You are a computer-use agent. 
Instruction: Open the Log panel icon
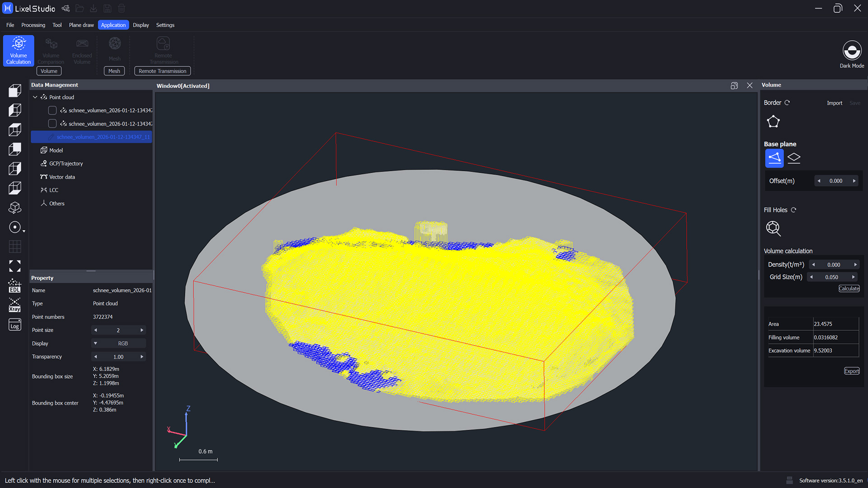pos(14,325)
